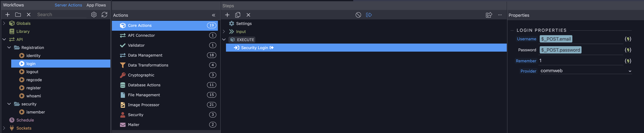The width and height of the screenshot is (644, 133).
Task: Click the add workflow plus icon
Action: pyautogui.click(x=7, y=15)
